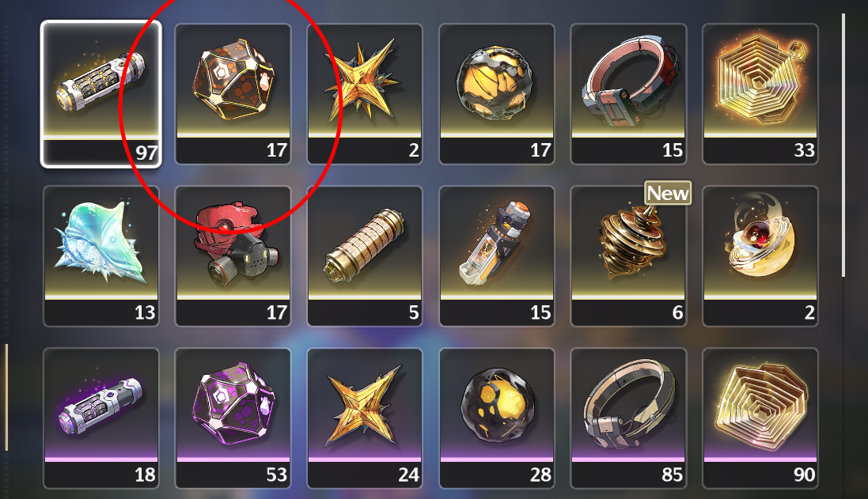Click the New badge on the spinning top
Viewport: 868px width, 499px height.
pos(668,193)
